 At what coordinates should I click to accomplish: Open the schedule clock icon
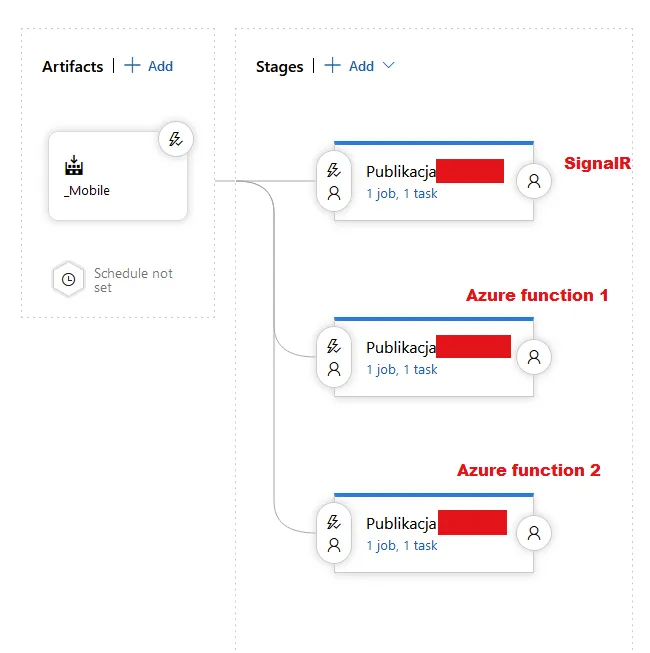point(68,280)
